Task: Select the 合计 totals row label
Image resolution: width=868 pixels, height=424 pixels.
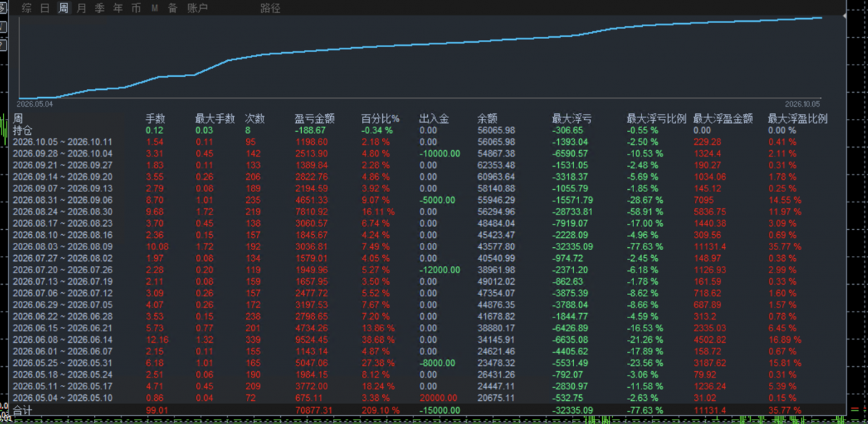Action: (22, 410)
